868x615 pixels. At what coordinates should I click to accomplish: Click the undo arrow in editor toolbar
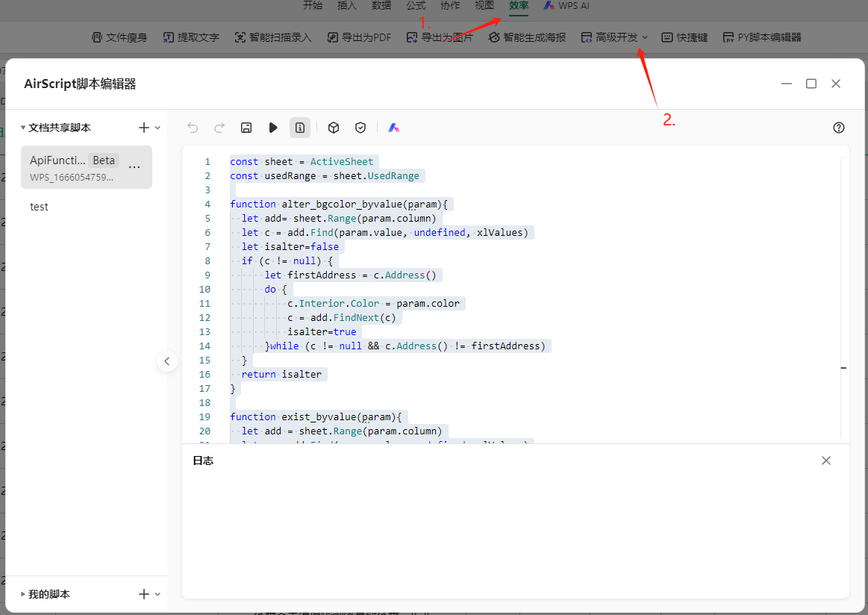pos(193,128)
